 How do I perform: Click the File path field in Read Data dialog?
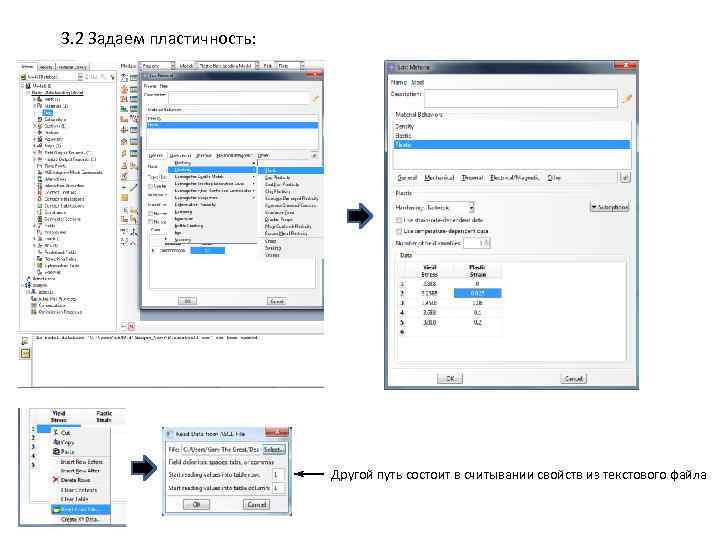[221, 450]
